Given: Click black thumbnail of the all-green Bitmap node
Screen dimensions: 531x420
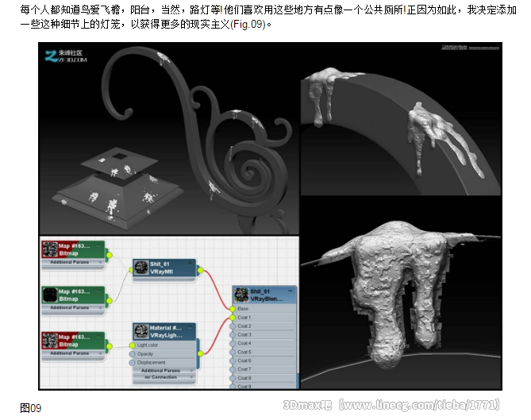Looking at the screenshot, I should [x=50, y=295].
